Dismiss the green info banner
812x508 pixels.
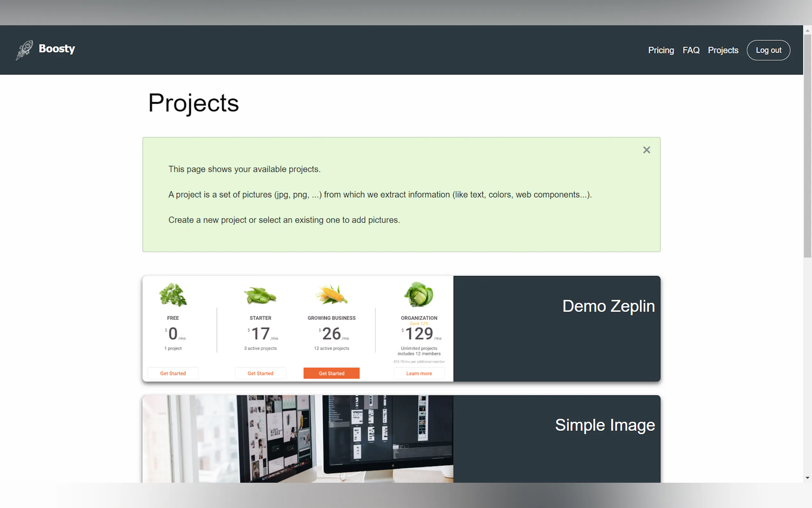pyautogui.click(x=646, y=150)
